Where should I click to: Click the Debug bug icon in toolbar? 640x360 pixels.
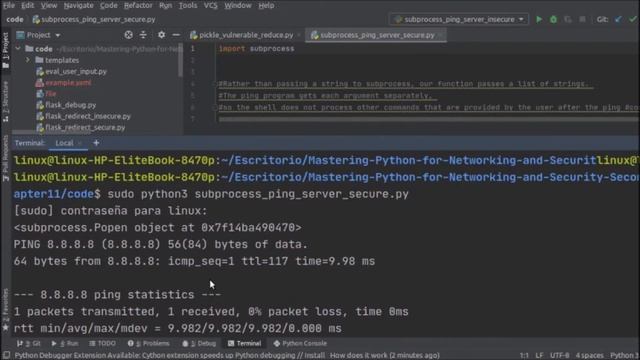[553, 19]
